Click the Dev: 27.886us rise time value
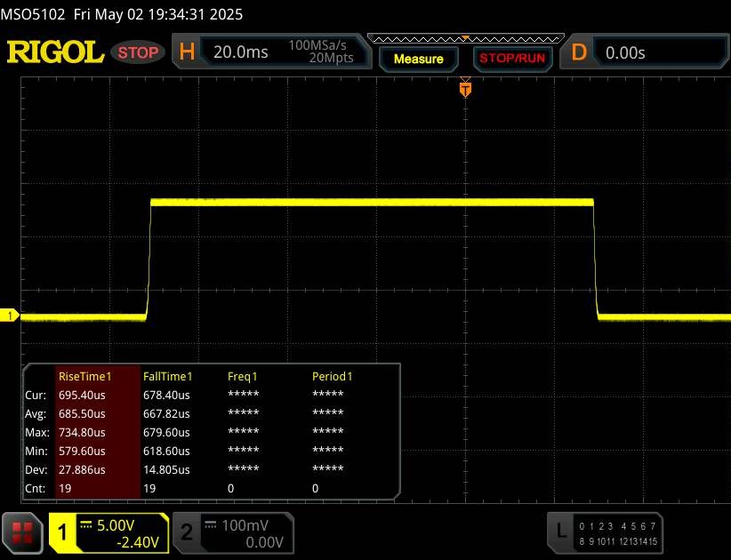Viewport: 731px width, 560px height. [82, 469]
